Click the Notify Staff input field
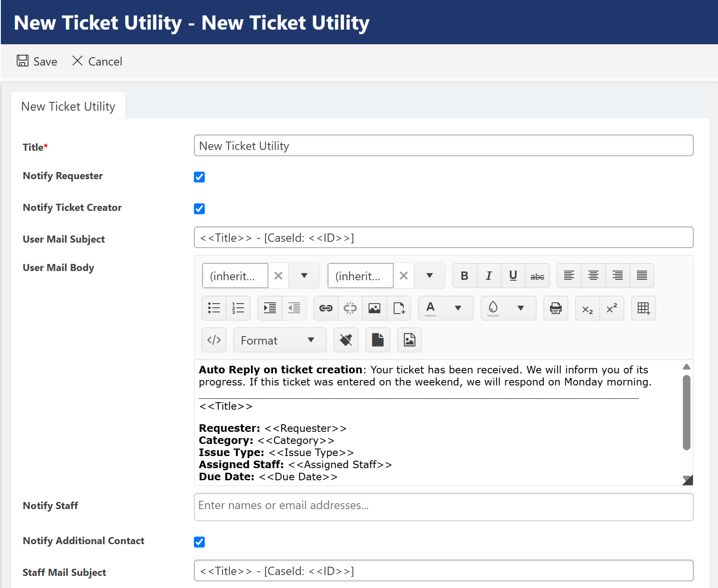Image resolution: width=718 pixels, height=588 pixels. click(x=443, y=507)
